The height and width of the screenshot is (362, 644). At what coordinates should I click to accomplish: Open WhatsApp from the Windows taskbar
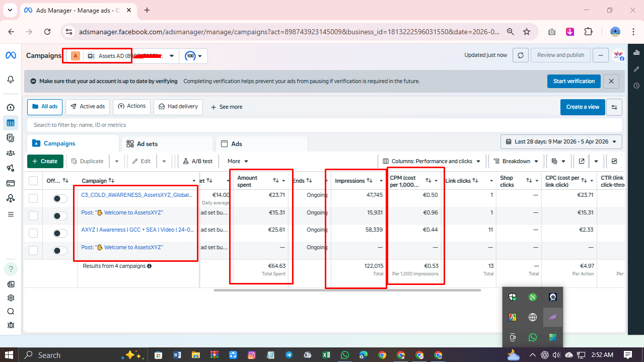[x=344, y=355]
